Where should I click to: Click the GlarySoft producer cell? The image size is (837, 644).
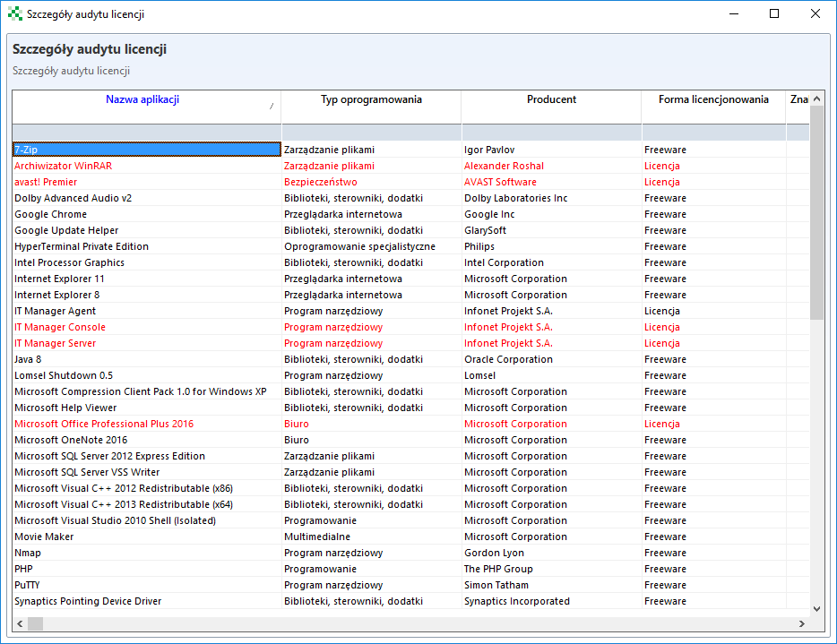pos(551,230)
